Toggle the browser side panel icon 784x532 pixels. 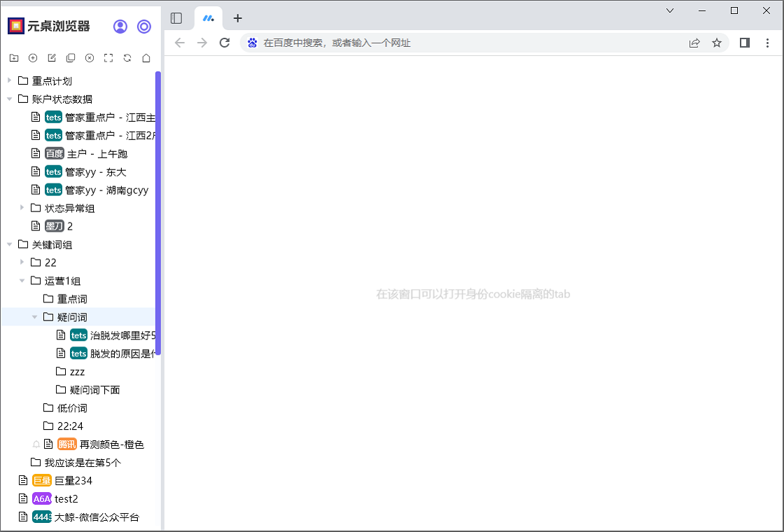pos(745,43)
